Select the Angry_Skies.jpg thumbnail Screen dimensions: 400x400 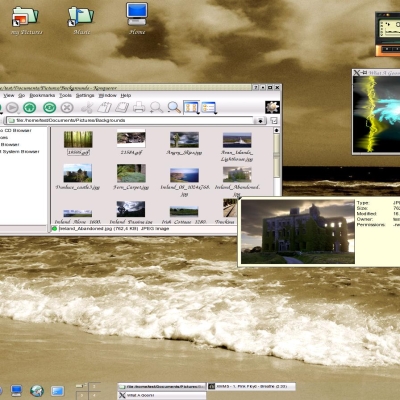[x=184, y=140]
